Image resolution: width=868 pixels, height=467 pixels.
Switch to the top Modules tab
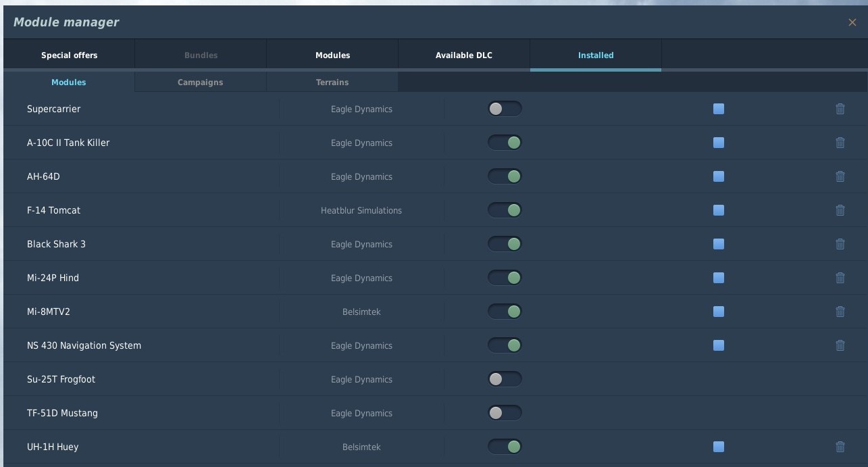coord(332,55)
